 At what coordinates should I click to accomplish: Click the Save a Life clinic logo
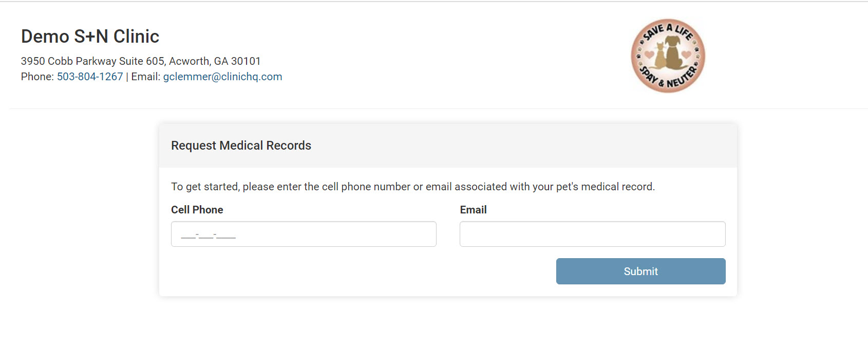tap(668, 56)
